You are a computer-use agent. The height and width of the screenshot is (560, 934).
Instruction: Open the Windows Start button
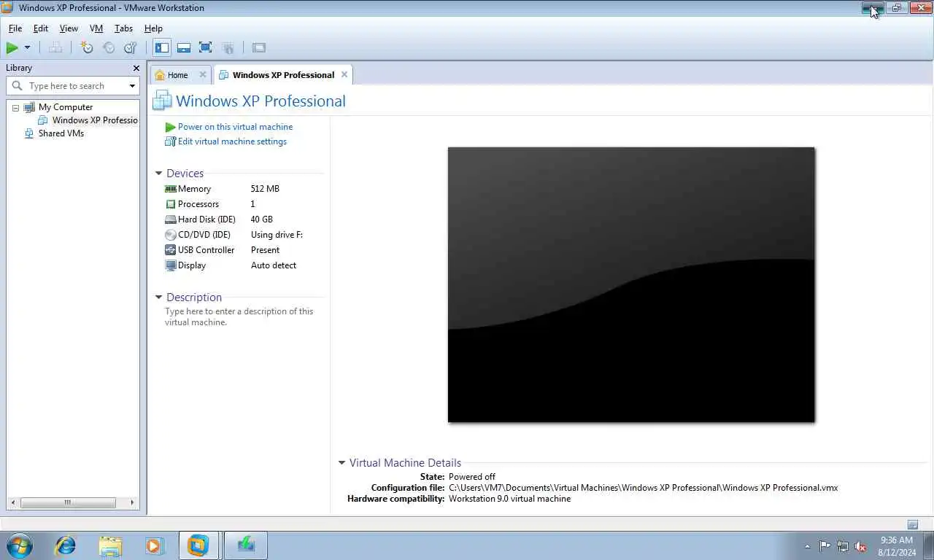click(20, 545)
